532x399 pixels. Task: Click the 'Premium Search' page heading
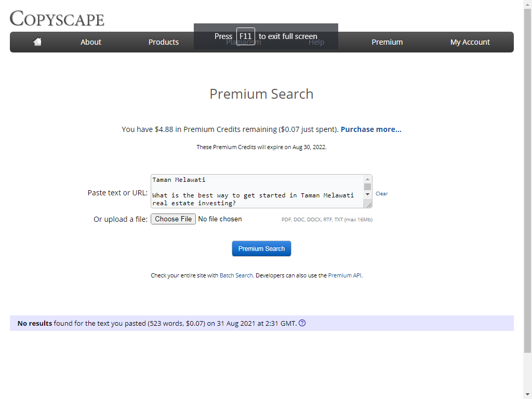coord(261,94)
